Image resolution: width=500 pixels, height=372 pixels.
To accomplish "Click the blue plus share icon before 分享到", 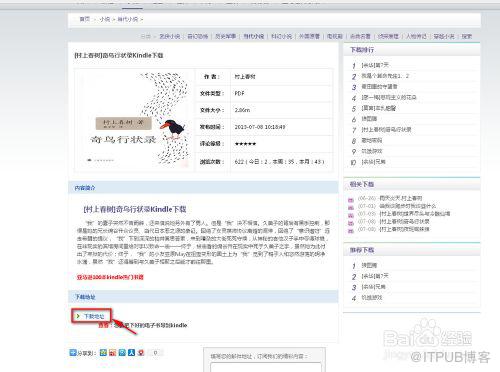I will [x=73, y=353].
